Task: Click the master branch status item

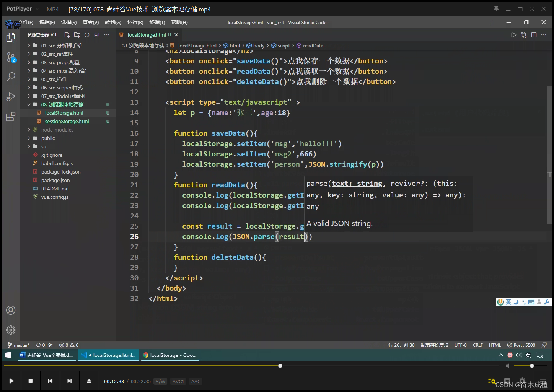Action: (x=18, y=345)
